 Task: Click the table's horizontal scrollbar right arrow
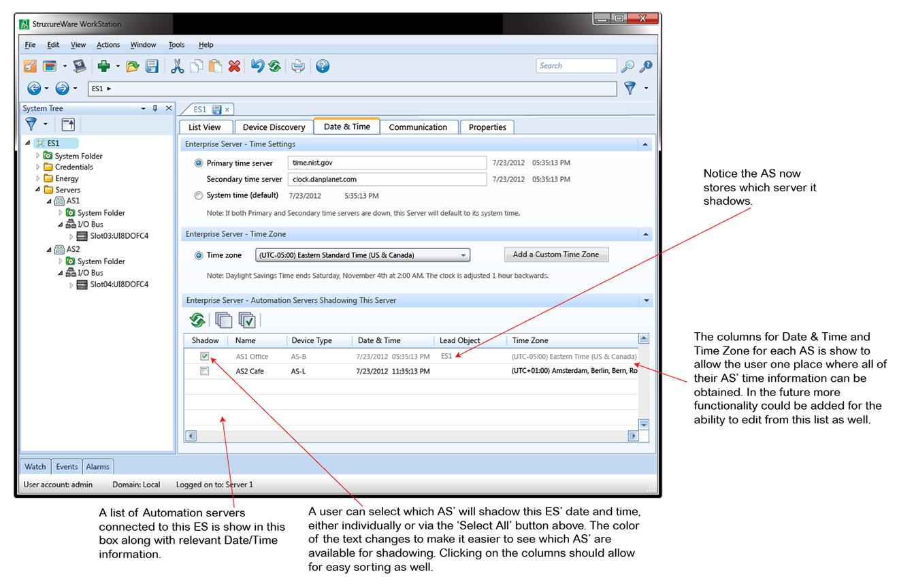coord(633,436)
